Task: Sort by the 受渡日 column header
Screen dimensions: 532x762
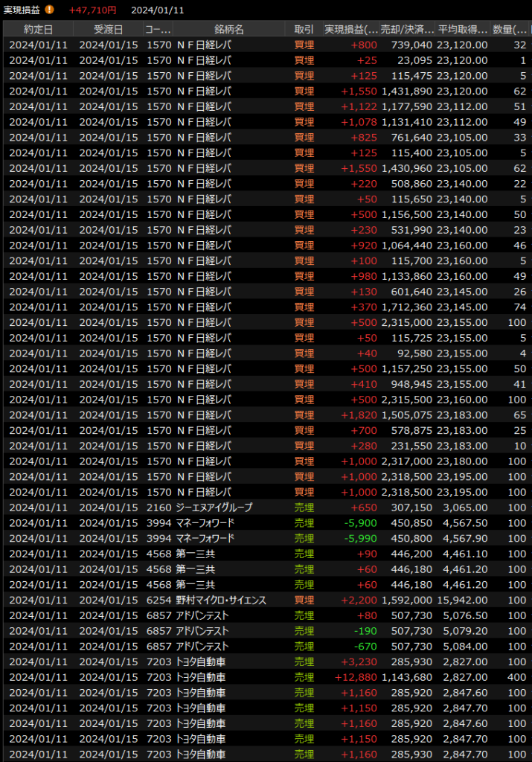Action: pyautogui.click(x=108, y=29)
